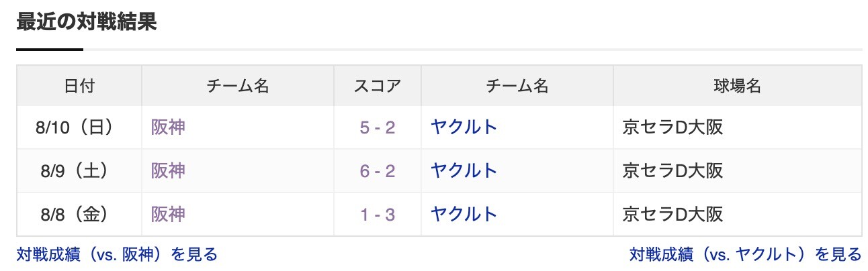This screenshot has width=868, height=271.
Task: Select the 8/8（金） date cell
Action: point(79,214)
